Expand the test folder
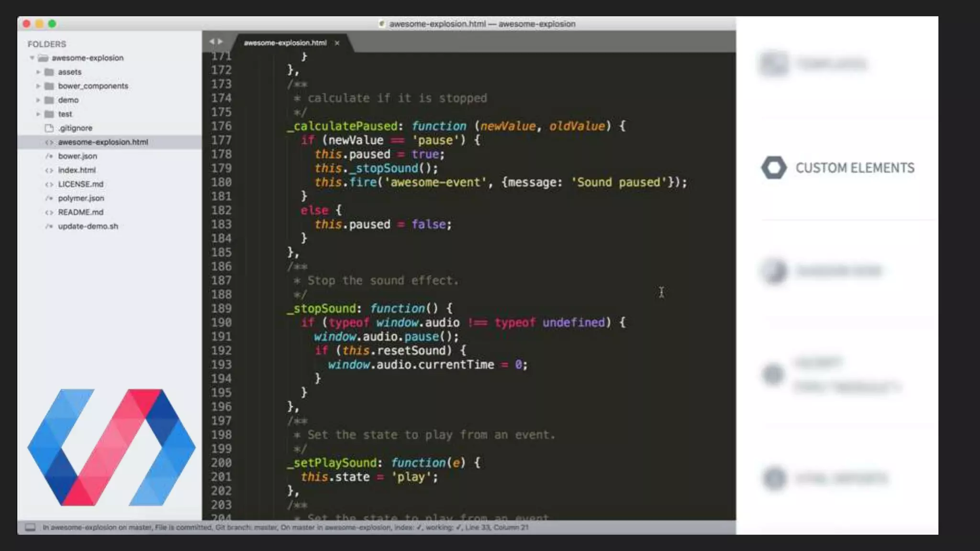This screenshot has height=551, width=980. coord(38,114)
